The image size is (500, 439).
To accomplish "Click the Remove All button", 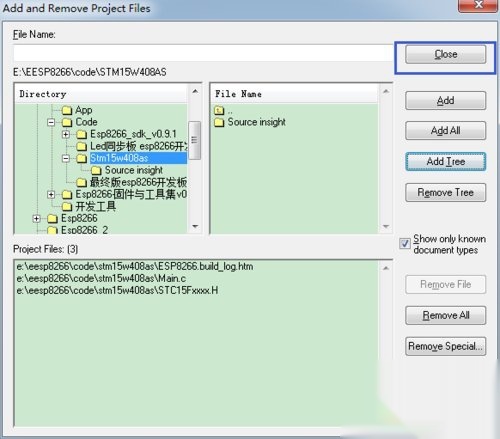I will (x=445, y=315).
